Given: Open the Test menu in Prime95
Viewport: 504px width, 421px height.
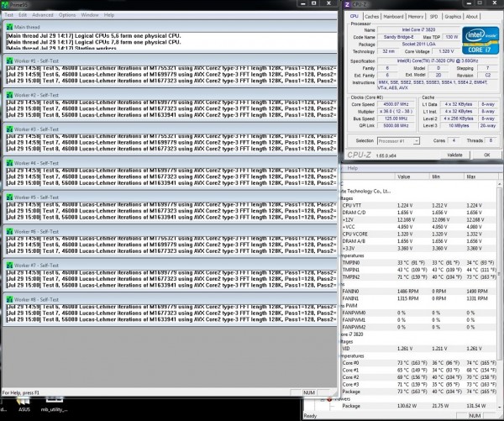Looking at the screenshot, I should (8, 15).
